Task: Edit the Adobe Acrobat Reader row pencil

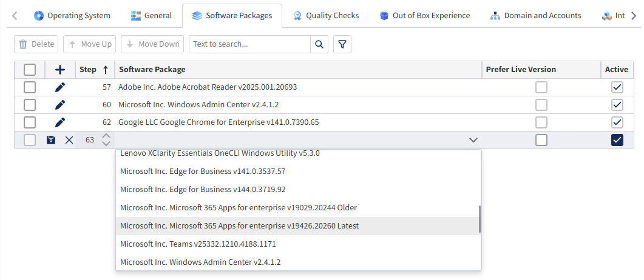Action: [59, 87]
